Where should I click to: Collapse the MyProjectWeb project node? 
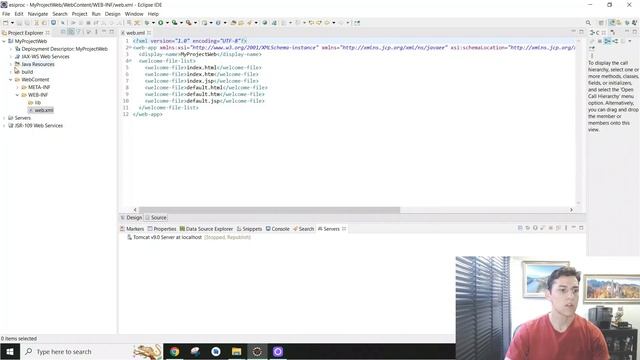pos(4,41)
